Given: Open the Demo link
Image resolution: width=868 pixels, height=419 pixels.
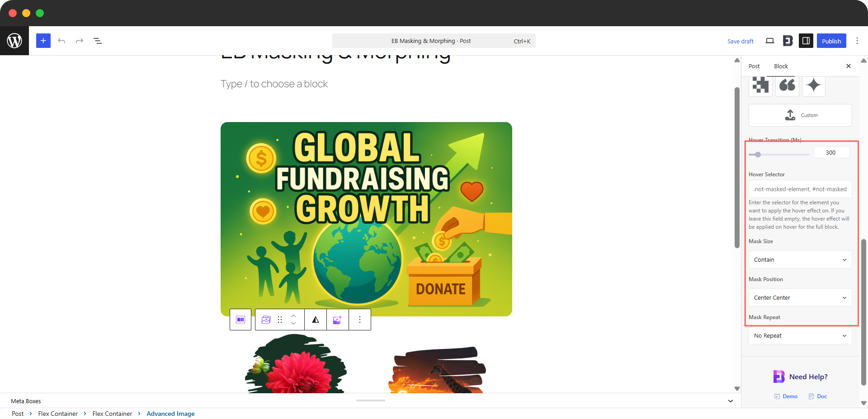Looking at the screenshot, I should pyautogui.click(x=786, y=396).
